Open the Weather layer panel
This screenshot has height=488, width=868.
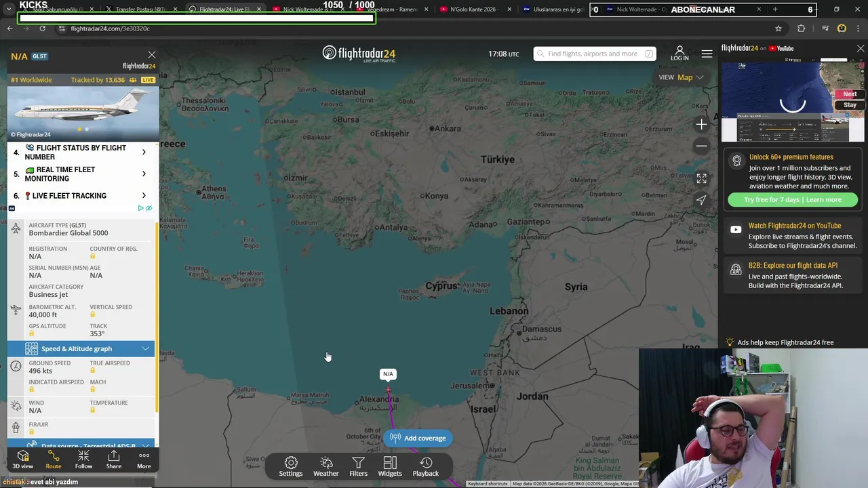point(326,466)
